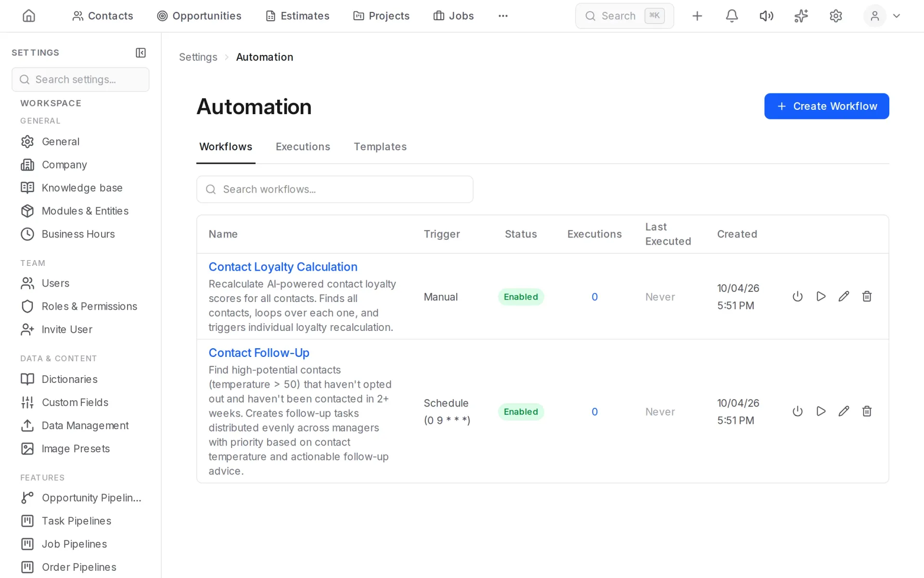This screenshot has width=924, height=578.
Task: Select the Workflows tab
Action: click(226, 146)
